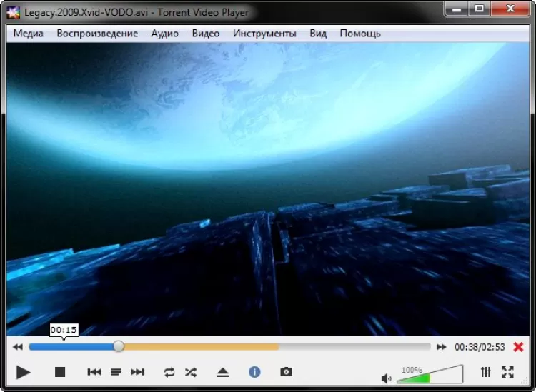This screenshot has height=392, width=536.
Task: Open the Медиа menu
Action: 29,34
